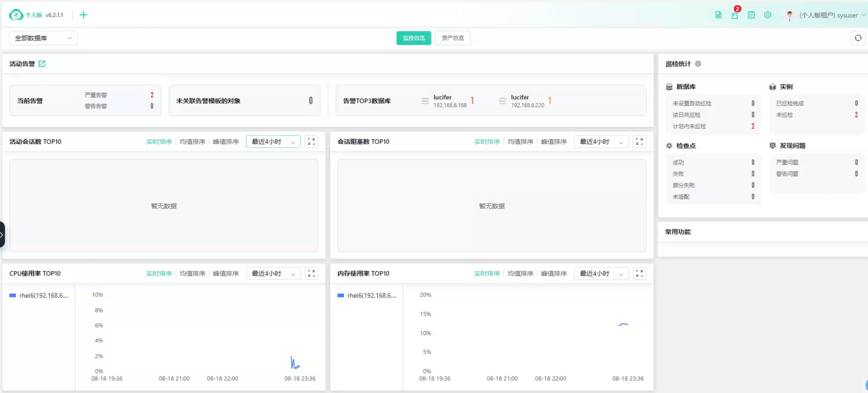The image size is (868, 393).
Task: Select 均值排序 for 活动会话数 TOP10
Action: click(192, 142)
